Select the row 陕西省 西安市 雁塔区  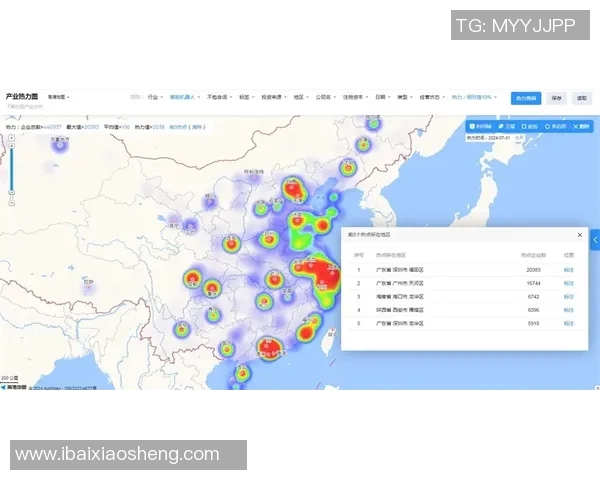pos(465,310)
